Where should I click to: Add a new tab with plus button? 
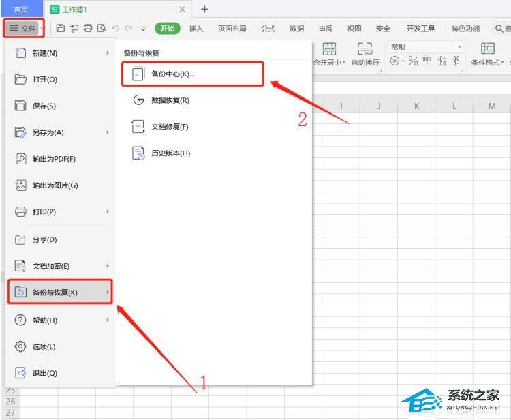click(x=204, y=9)
